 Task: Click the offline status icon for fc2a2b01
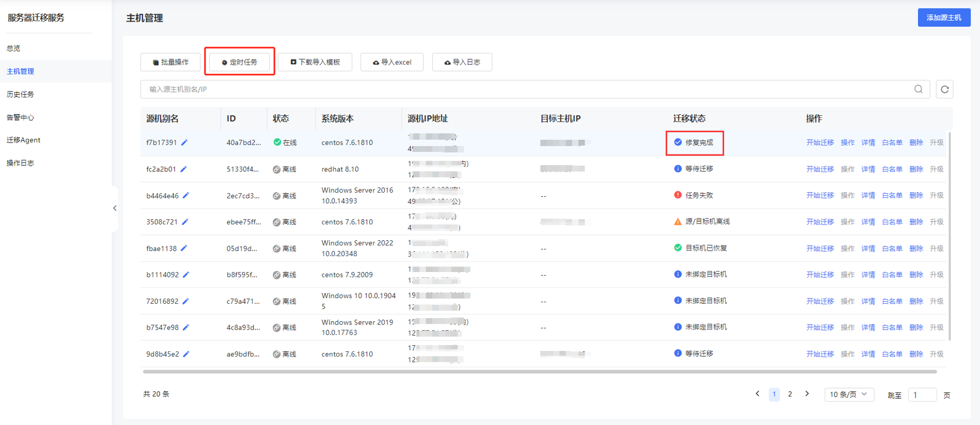coord(277,169)
